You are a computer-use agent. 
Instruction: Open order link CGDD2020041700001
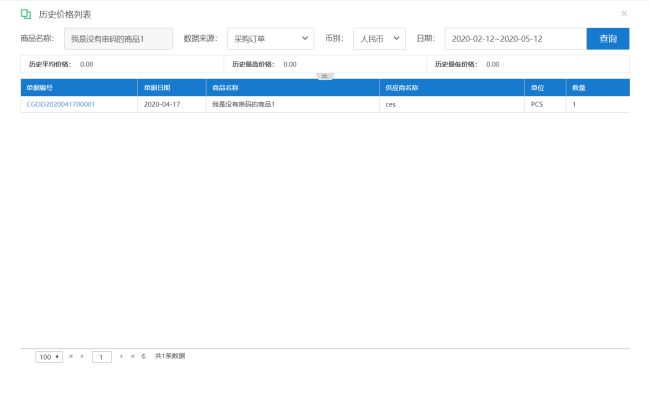click(60, 104)
